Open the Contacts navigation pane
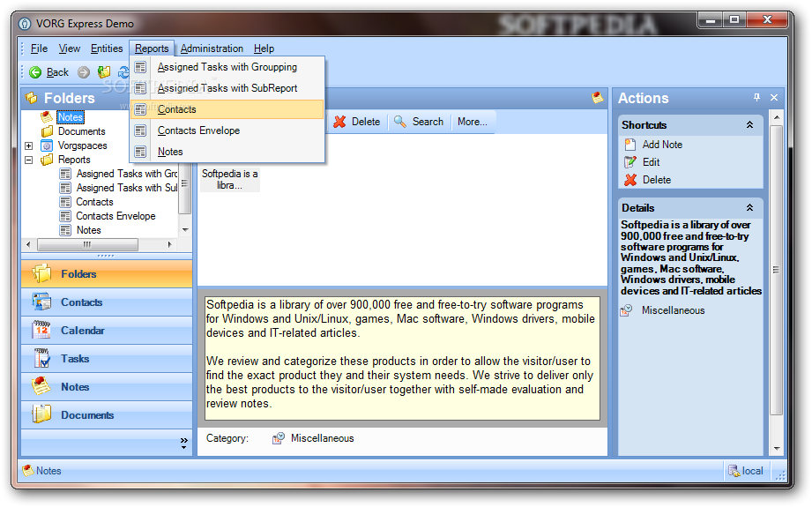This screenshot has width=812, height=507. click(107, 302)
